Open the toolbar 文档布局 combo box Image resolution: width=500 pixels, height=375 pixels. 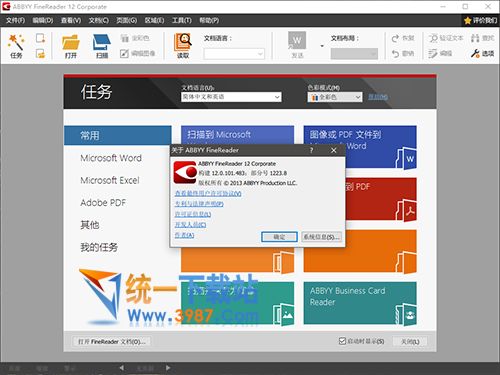pos(354,54)
